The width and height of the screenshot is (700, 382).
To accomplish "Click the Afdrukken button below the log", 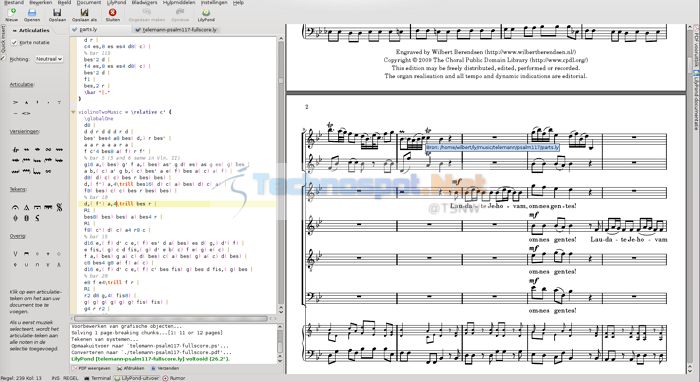I will point(130,369).
